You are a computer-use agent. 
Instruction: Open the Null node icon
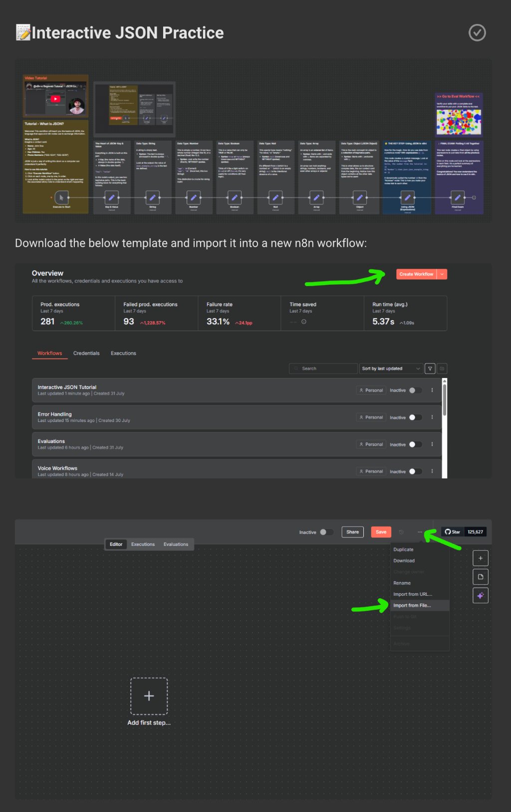click(x=275, y=198)
